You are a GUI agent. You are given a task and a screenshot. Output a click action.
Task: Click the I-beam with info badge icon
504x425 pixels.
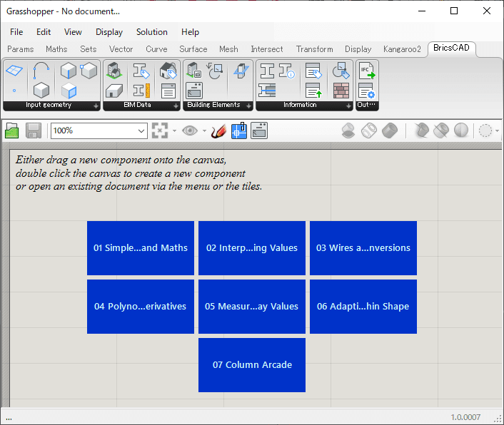coord(287,71)
